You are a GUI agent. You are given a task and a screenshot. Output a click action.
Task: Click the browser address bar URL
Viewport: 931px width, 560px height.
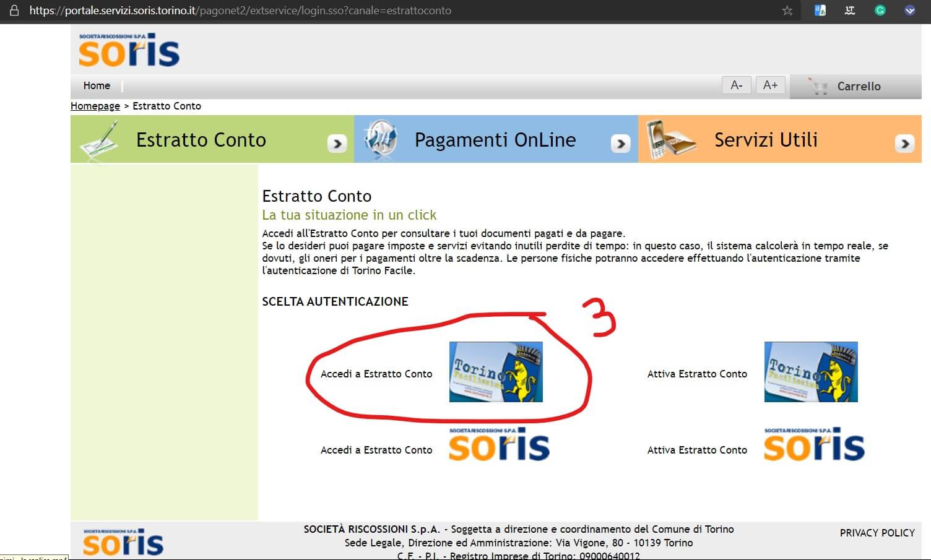pyautogui.click(x=240, y=11)
